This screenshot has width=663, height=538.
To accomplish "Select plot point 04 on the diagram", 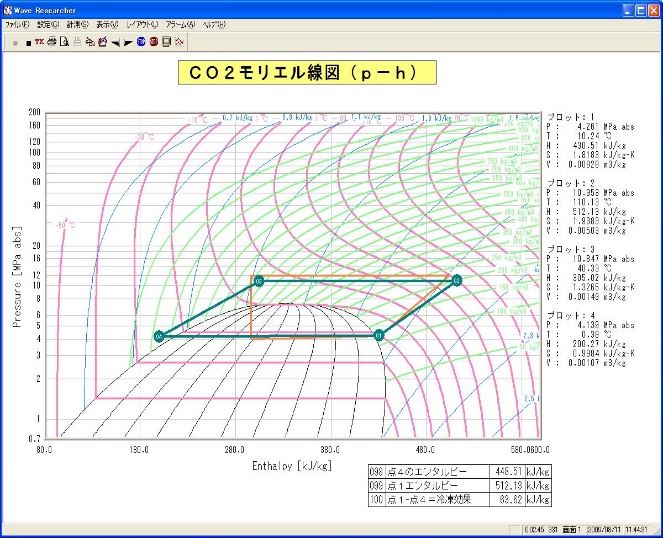I will 159,336.
